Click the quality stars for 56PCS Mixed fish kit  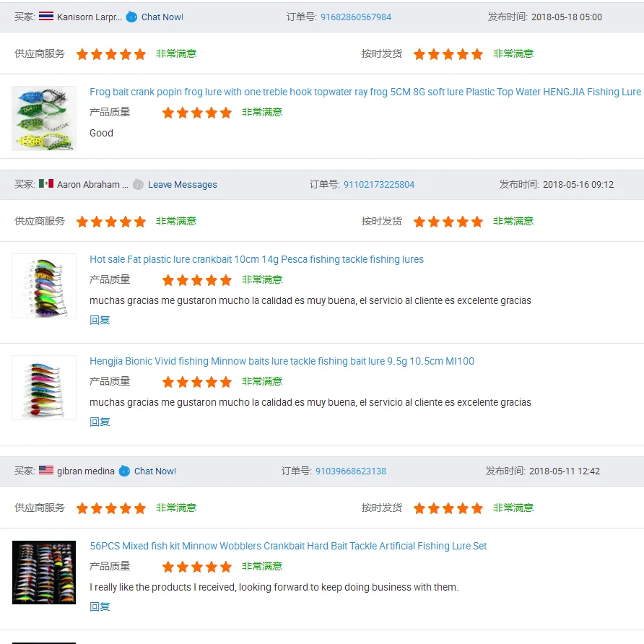(196, 567)
